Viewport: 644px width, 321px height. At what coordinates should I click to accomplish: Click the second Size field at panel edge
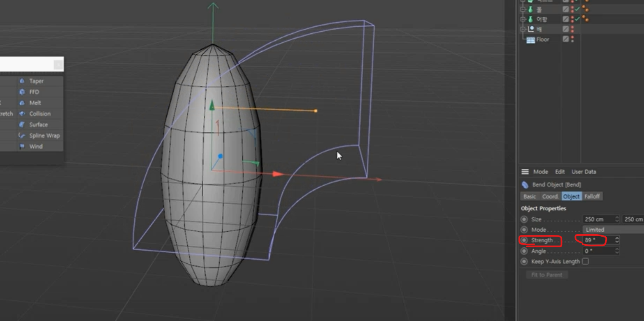(x=633, y=219)
